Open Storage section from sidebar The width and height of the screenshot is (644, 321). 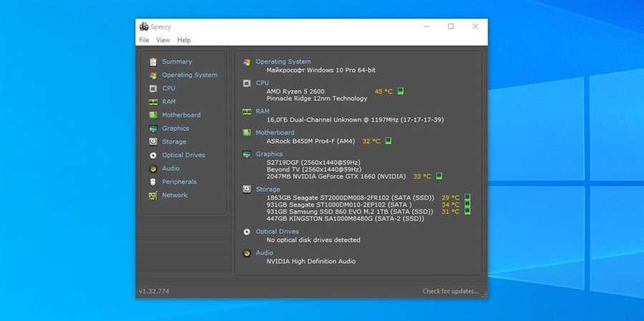174,142
